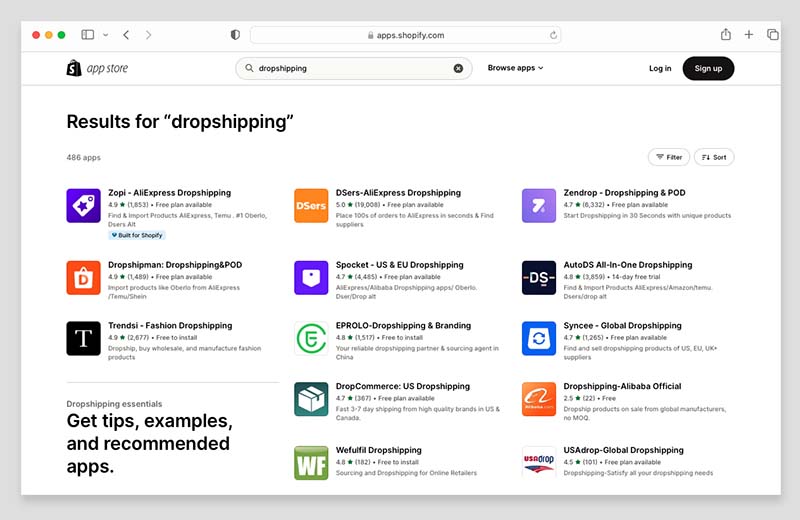Open the DSers orange app icon
Viewport: 800px width, 520px height.
pyautogui.click(x=311, y=206)
